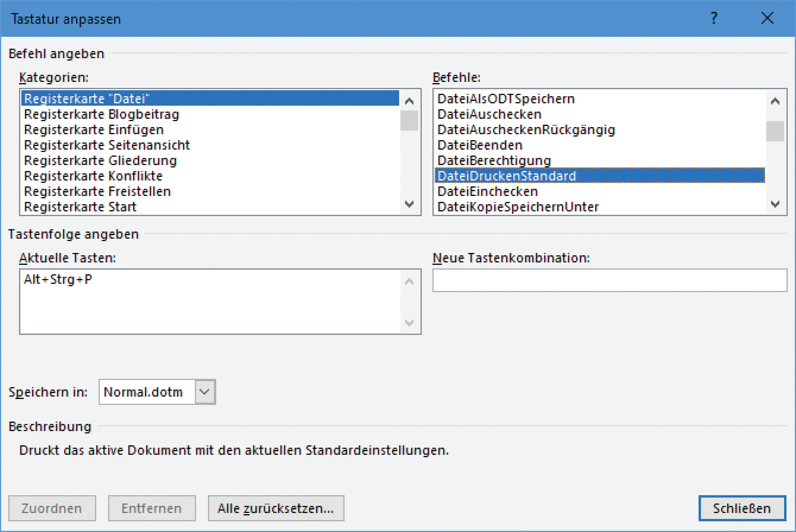Open the Speichern in dropdown
Image resolution: width=796 pixels, height=532 pixels.
[205, 392]
